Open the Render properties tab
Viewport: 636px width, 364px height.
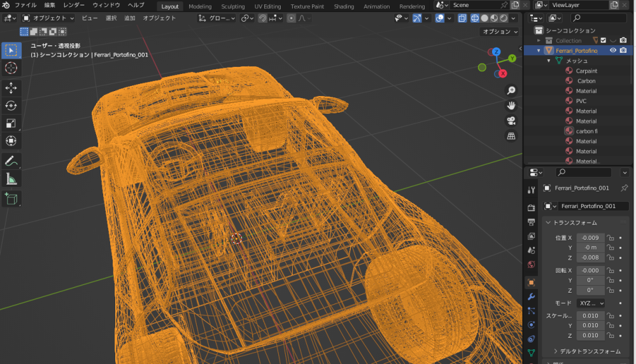[531, 208]
